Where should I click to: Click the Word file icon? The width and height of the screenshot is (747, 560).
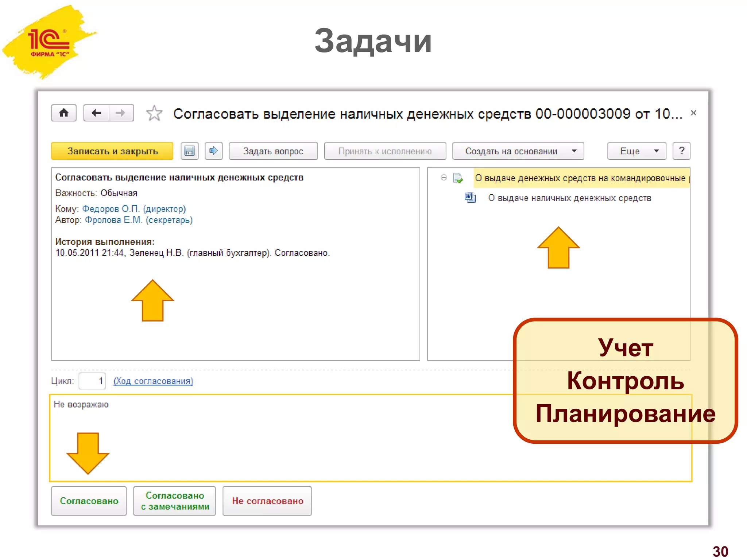coord(470,198)
